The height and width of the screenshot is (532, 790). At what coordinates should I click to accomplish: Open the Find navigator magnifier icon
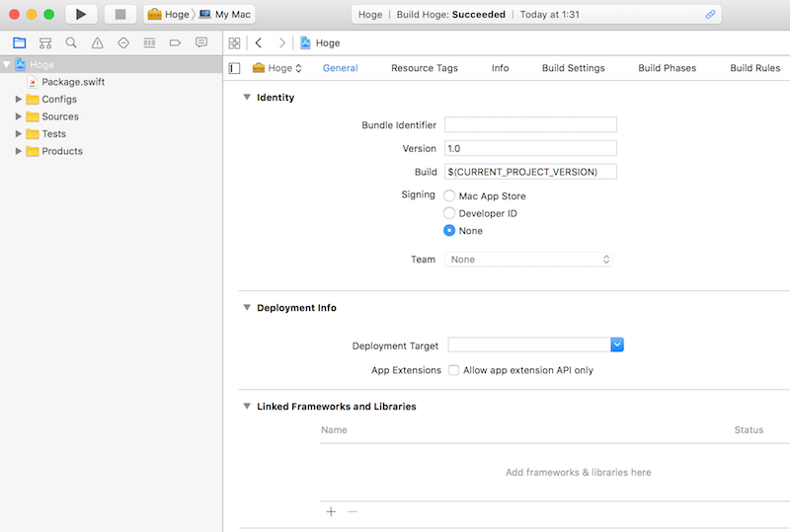[x=71, y=42]
